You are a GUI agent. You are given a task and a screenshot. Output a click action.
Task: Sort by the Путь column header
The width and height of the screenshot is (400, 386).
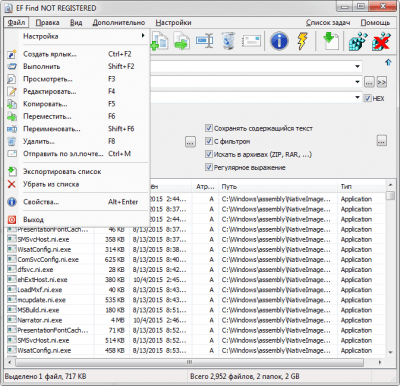278,187
